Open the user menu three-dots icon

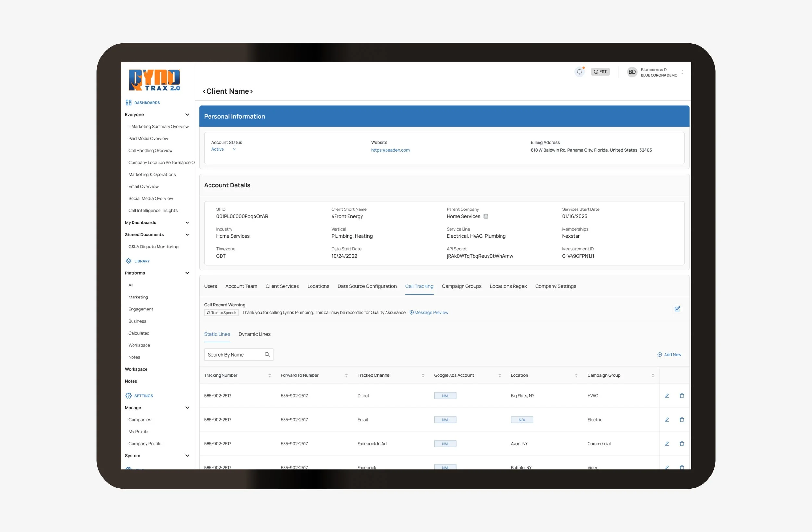pos(682,72)
